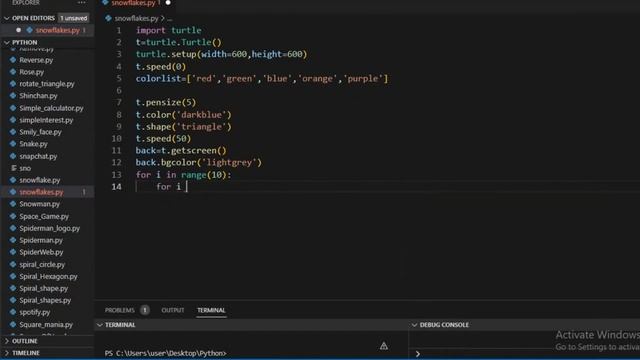Screen dimensions: 640x360
Task: Click line number 5 in the gutter
Action: (119, 78)
